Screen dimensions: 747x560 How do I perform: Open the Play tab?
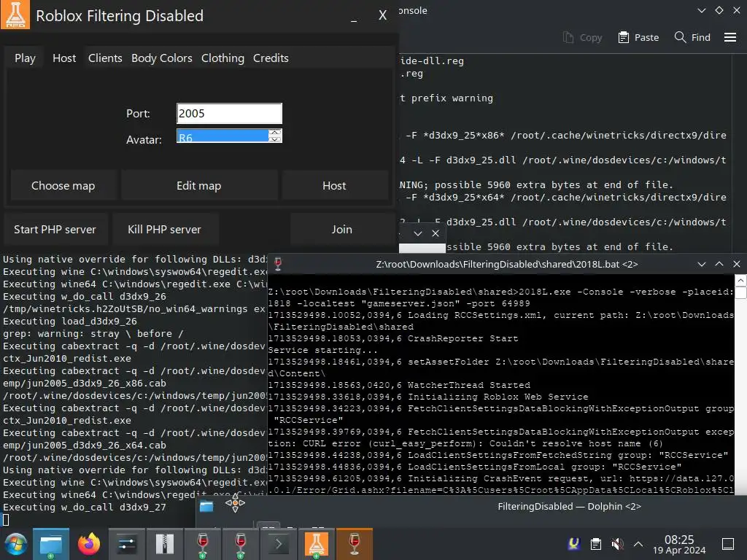[x=25, y=58]
